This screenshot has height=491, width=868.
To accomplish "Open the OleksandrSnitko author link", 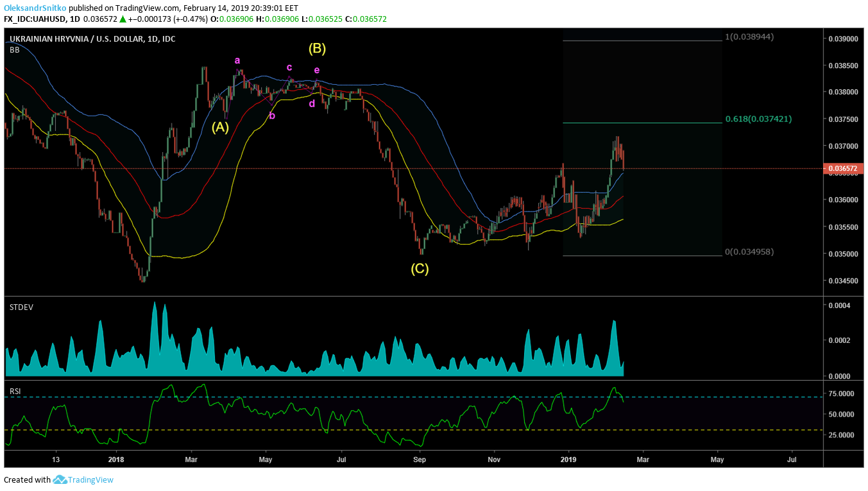I will pyautogui.click(x=35, y=8).
